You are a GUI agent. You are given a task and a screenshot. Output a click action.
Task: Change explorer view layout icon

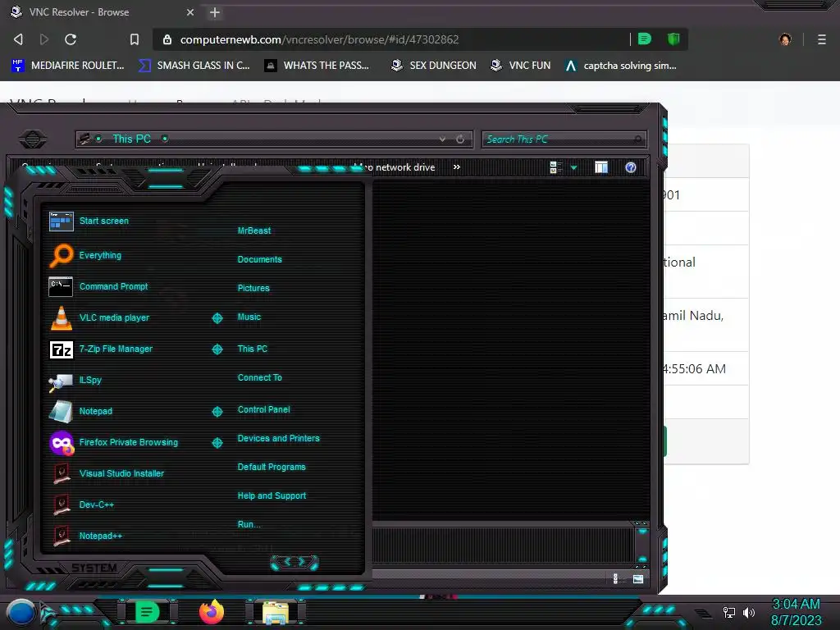555,167
